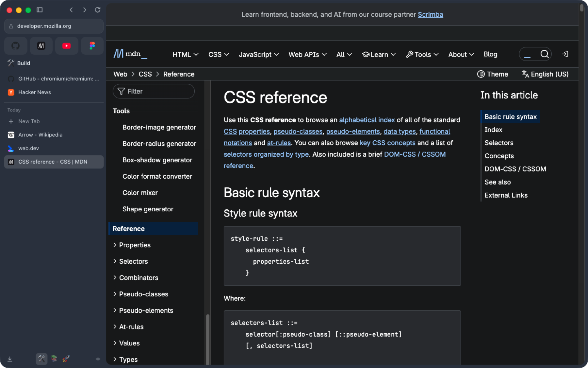Open the Blog link
Viewport: 588px width, 368px height.
(490, 54)
